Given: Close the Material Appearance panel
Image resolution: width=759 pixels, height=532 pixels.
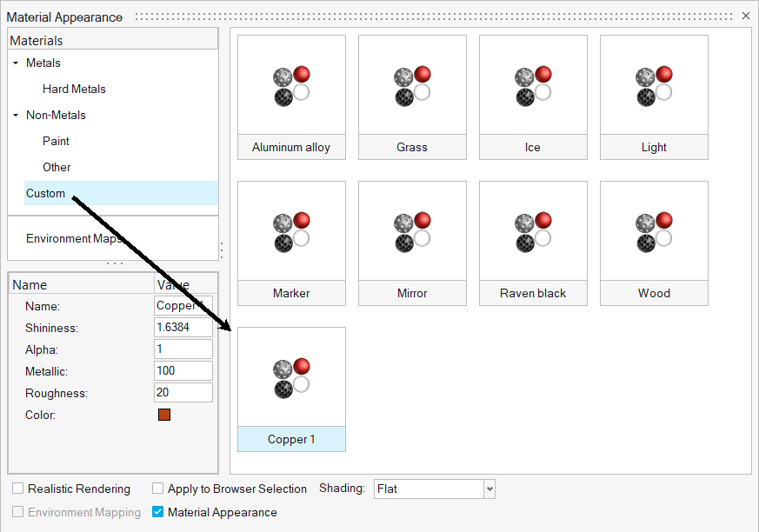Looking at the screenshot, I should pyautogui.click(x=745, y=17).
